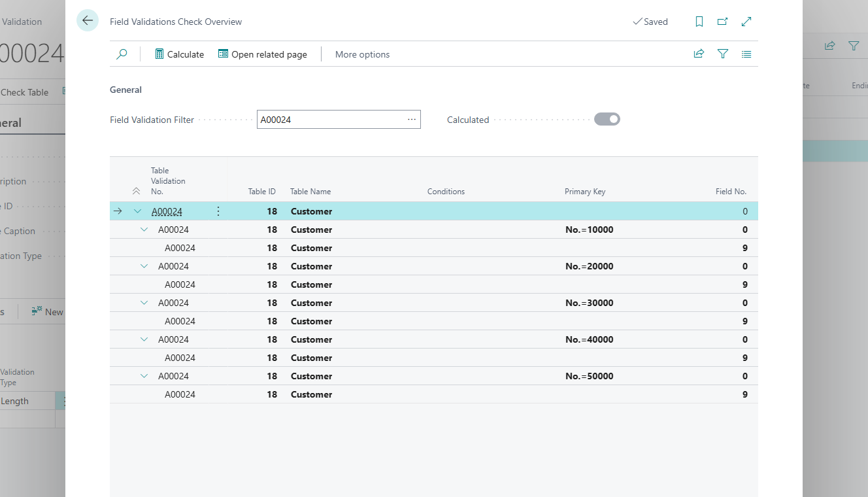Collapse the No.=30000 row group

coord(144,303)
